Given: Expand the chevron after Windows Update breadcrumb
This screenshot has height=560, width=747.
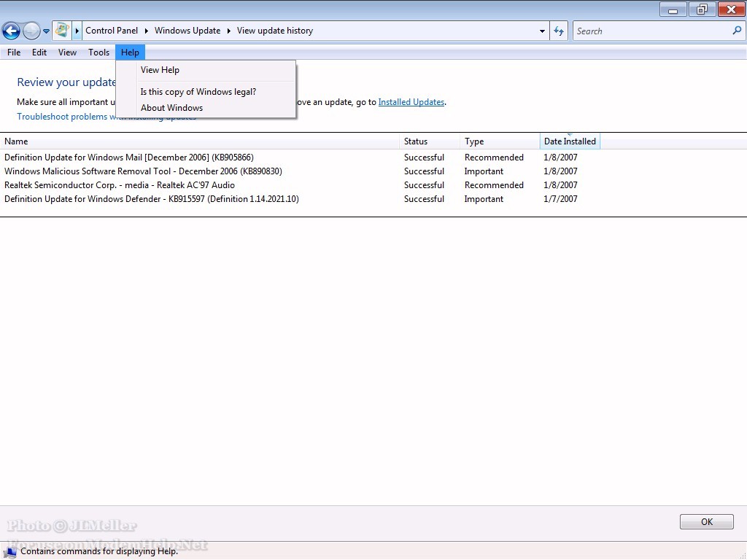Looking at the screenshot, I should point(228,31).
